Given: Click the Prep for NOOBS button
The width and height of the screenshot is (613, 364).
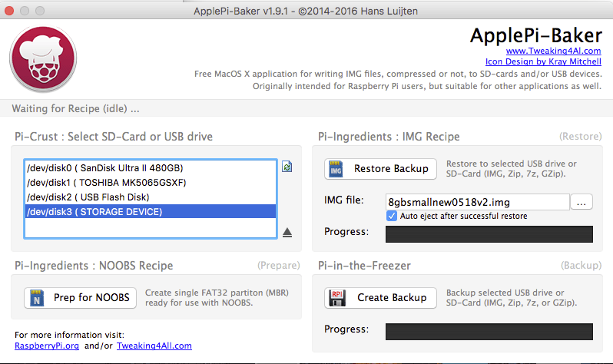Looking at the screenshot, I should (80, 298).
